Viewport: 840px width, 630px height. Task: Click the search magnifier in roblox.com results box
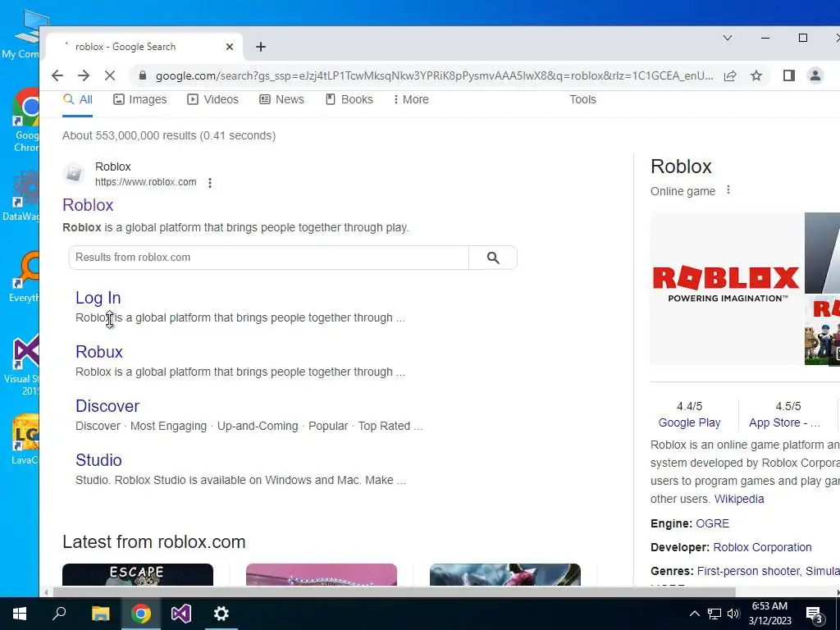click(x=493, y=258)
